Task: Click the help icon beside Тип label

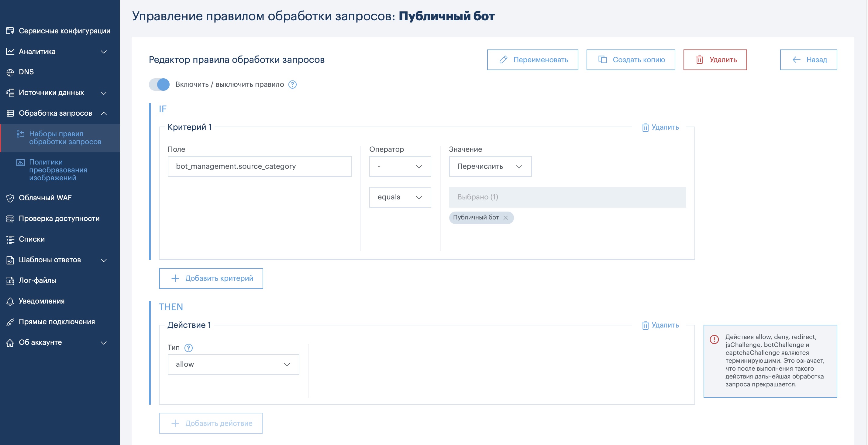Action: tap(188, 348)
